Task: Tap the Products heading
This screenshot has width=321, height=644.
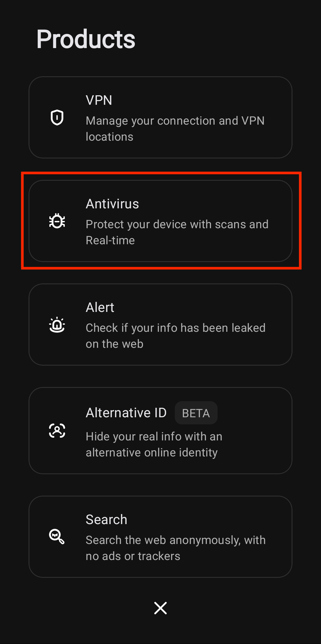Action: pyautogui.click(x=86, y=39)
